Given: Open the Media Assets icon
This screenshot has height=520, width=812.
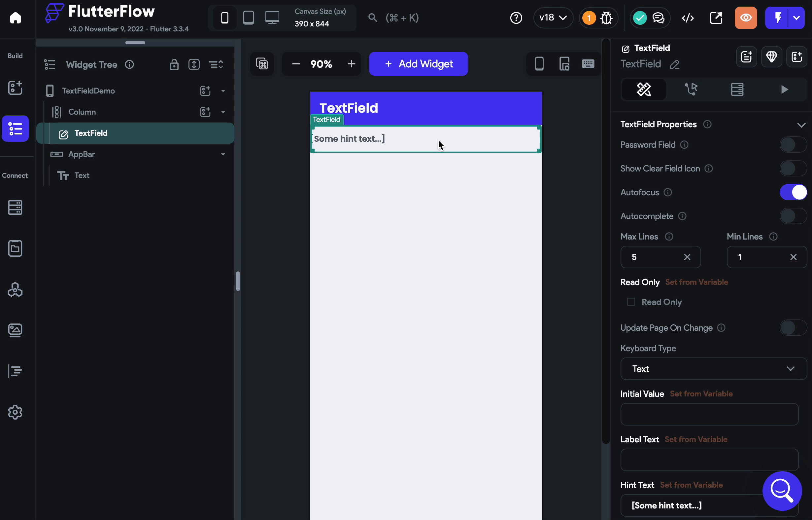Looking at the screenshot, I should click(15, 330).
